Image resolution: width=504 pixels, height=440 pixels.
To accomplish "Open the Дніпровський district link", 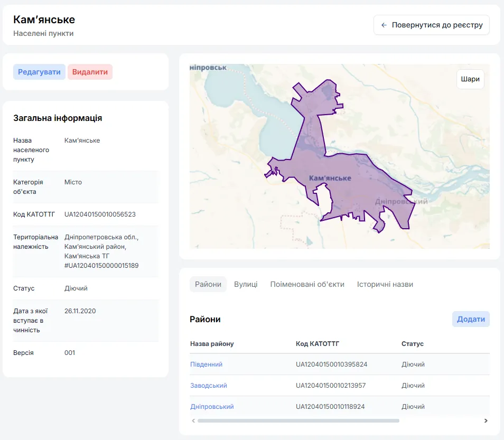I will [x=212, y=407].
